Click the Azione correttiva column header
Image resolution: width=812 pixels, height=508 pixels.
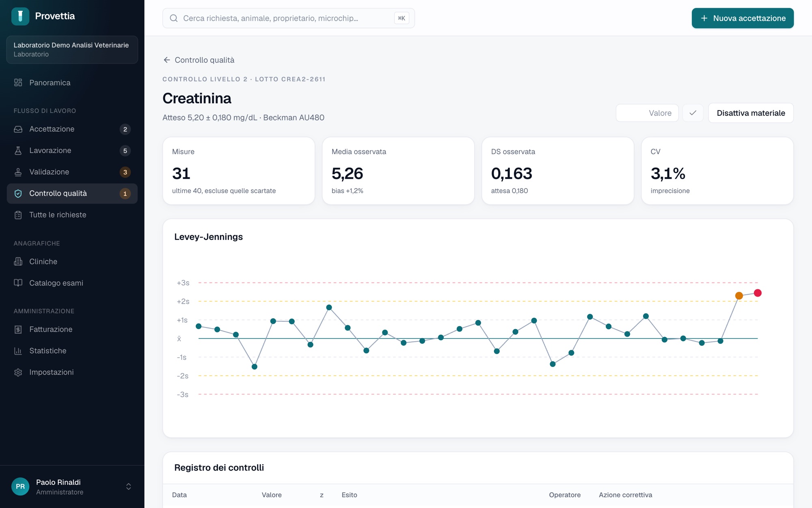point(625,495)
